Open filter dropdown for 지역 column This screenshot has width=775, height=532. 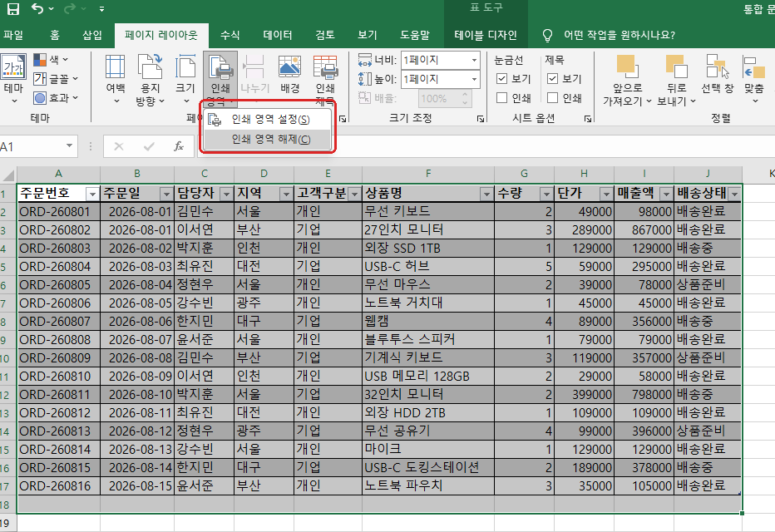click(x=286, y=195)
